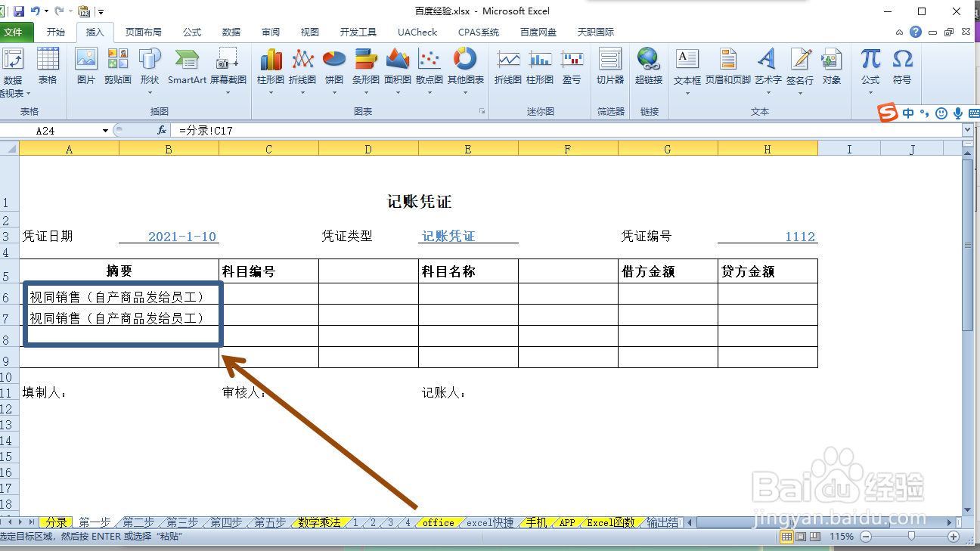
Task: Insert a Slicer (切片器)
Action: coord(610,67)
